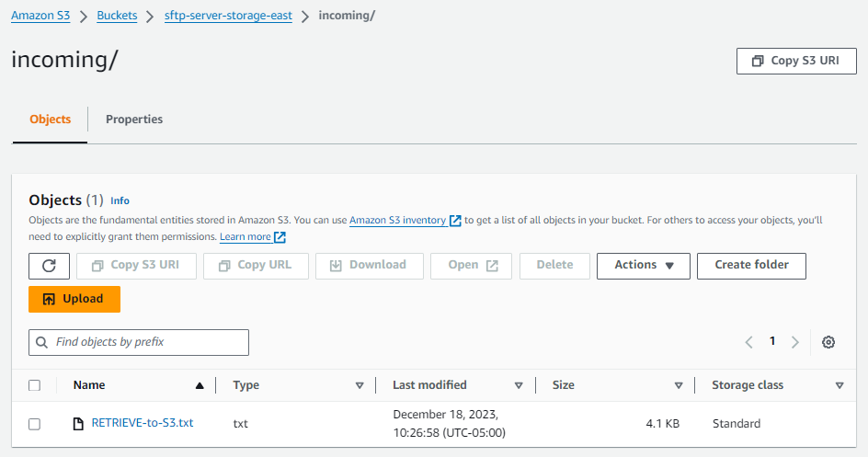Sort by Last modified column arrow
This screenshot has height=457, width=868.
tap(519, 386)
